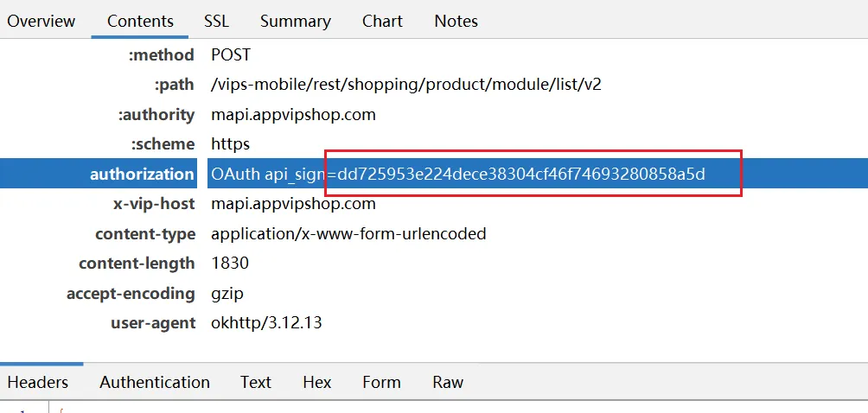
Task: Switch to the Raw view tab
Action: point(448,382)
